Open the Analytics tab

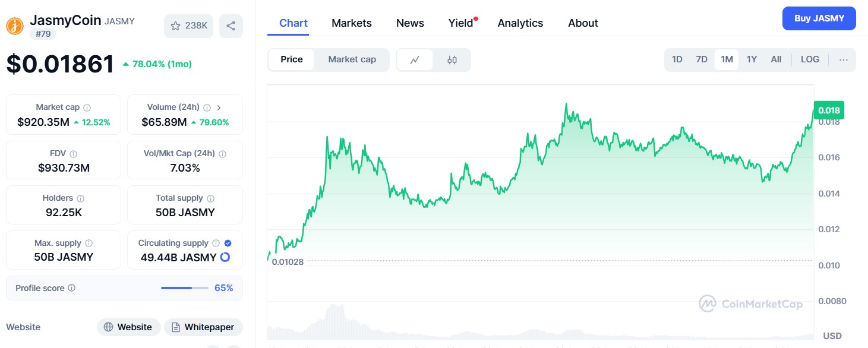tap(520, 23)
